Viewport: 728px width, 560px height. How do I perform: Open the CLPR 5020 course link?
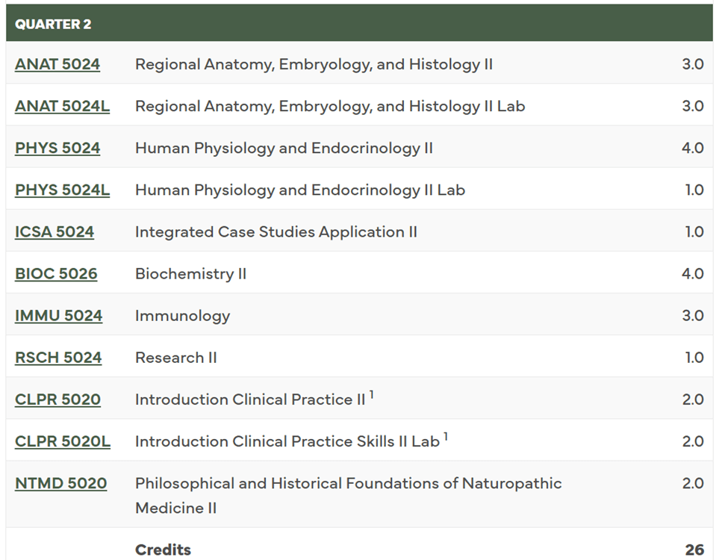click(57, 399)
